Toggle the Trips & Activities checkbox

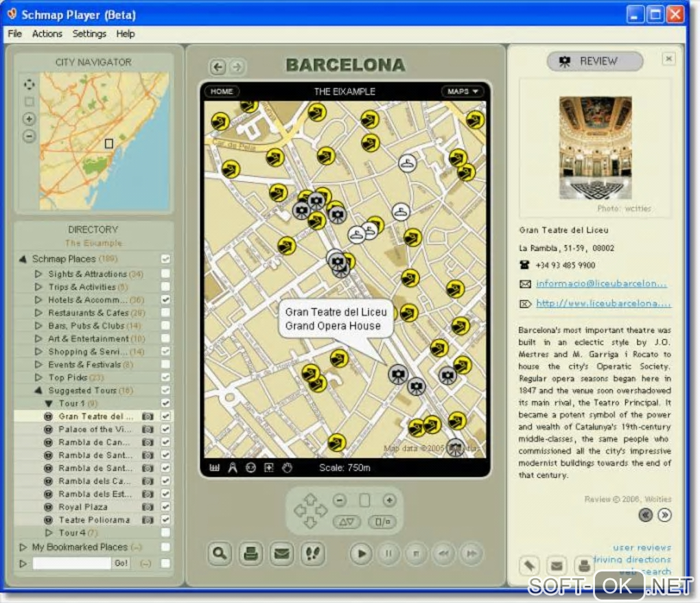[x=165, y=287]
